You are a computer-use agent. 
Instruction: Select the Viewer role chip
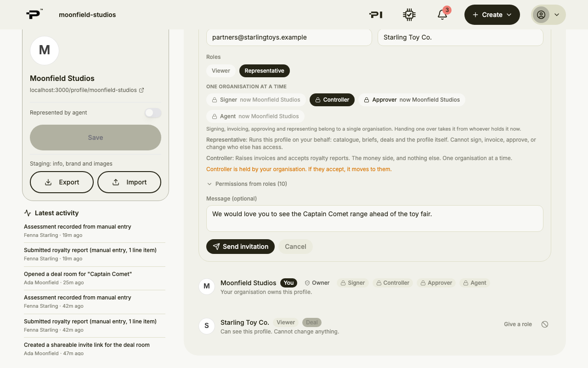click(221, 71)
